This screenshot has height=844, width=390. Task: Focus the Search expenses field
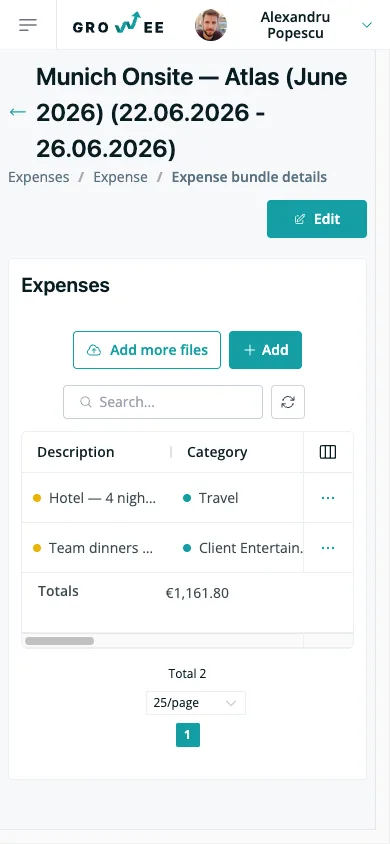163,402
